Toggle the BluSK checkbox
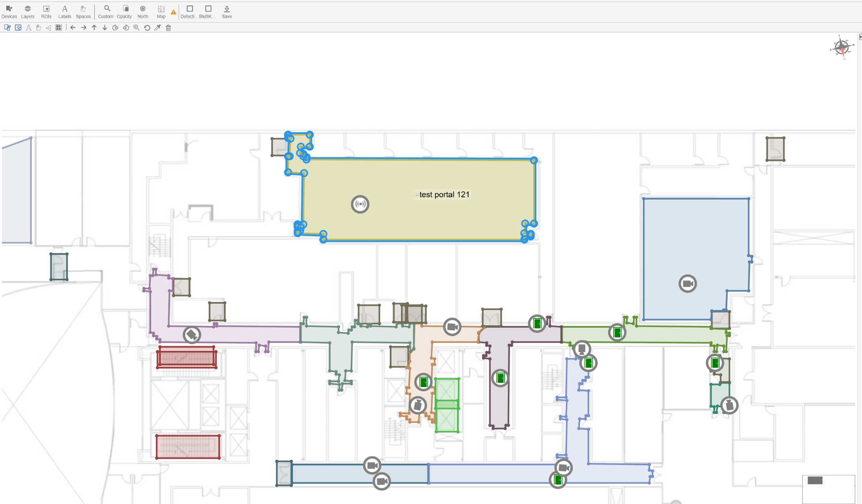The width and height of the screenshot is (862, 504). point(208,12)
